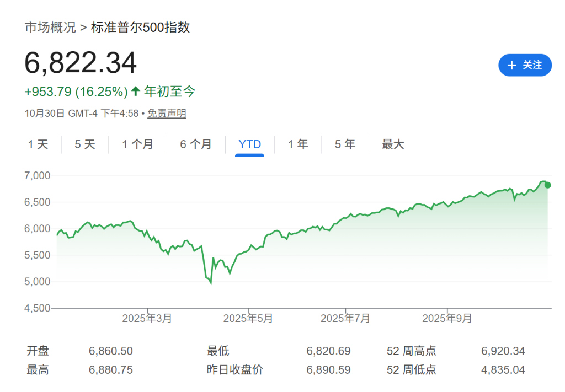Click the 2025年9月 axis label
565x392 pixels.
tap(447, 319)
